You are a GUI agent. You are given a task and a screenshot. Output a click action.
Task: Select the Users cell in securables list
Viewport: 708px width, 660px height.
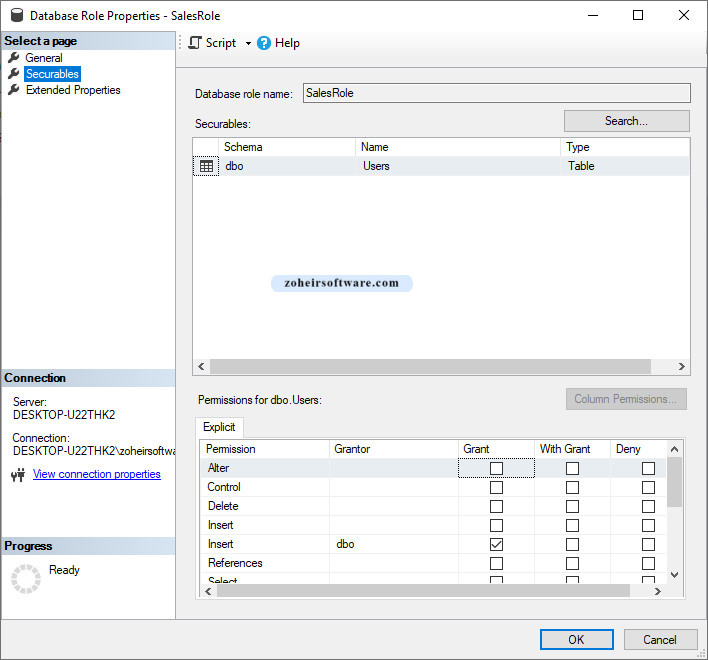(458, 166)
